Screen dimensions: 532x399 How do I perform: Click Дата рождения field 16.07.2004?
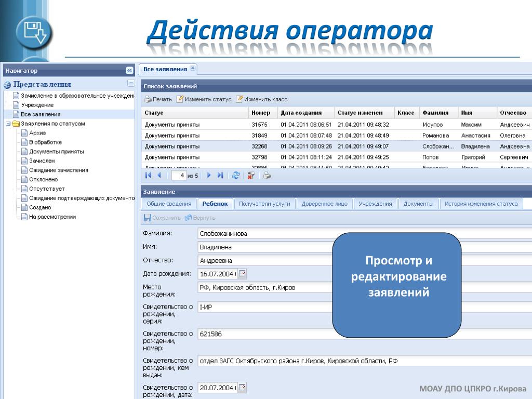pos(217,274)
